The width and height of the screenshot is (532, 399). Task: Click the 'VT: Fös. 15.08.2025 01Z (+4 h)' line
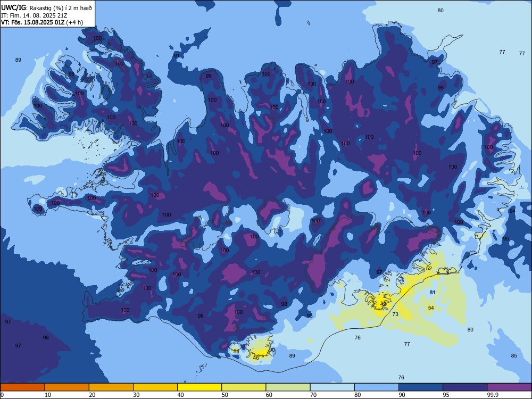tap(42, 22)
